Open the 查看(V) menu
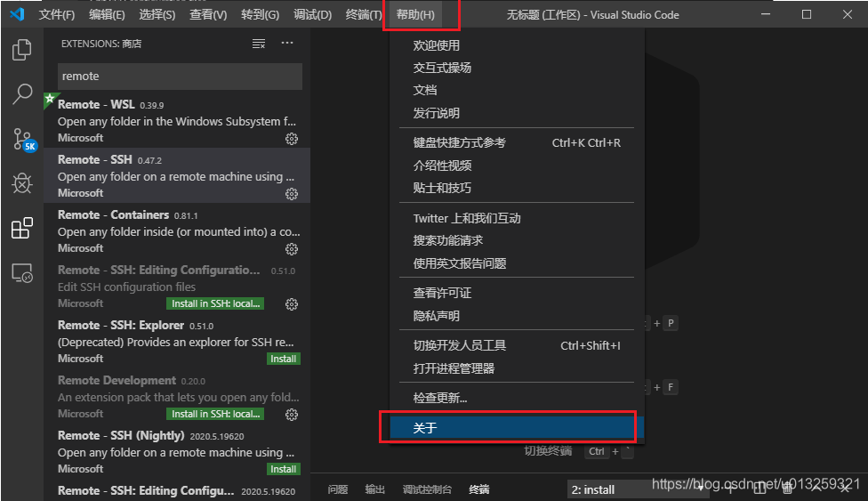 [208, 15]
